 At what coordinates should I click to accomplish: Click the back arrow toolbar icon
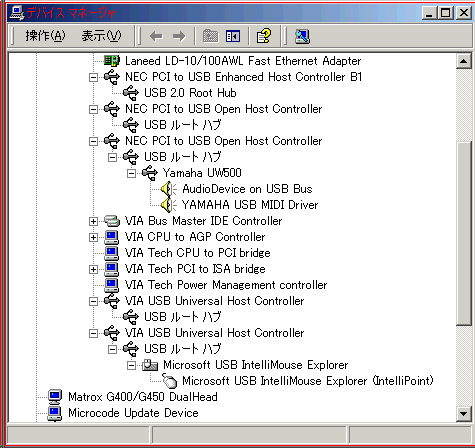[x=156, y=36]
